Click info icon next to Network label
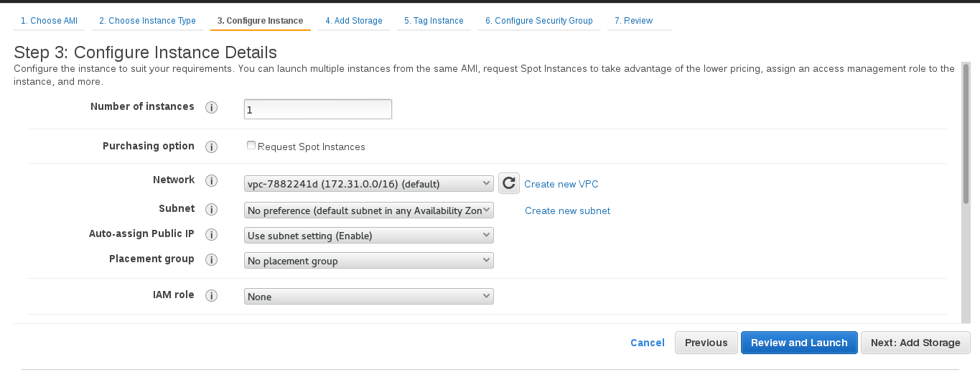Viewport: 980px width, 375px height. pyautogui.click(x=211, y=181)
